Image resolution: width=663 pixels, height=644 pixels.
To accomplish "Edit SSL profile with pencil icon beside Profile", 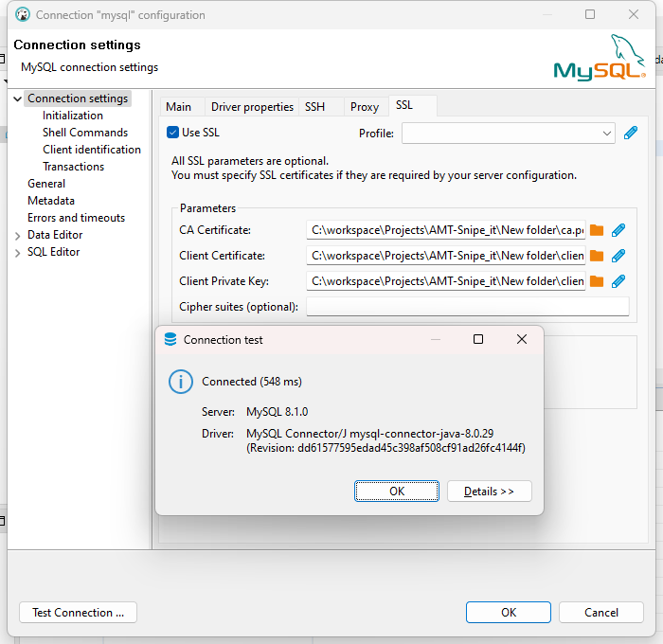I will (631, 134).
